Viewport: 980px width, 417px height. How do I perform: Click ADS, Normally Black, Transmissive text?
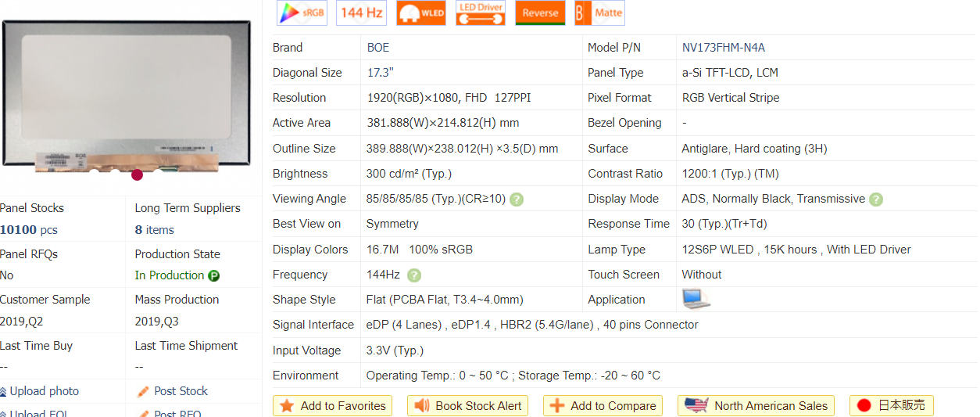[774, 199]
